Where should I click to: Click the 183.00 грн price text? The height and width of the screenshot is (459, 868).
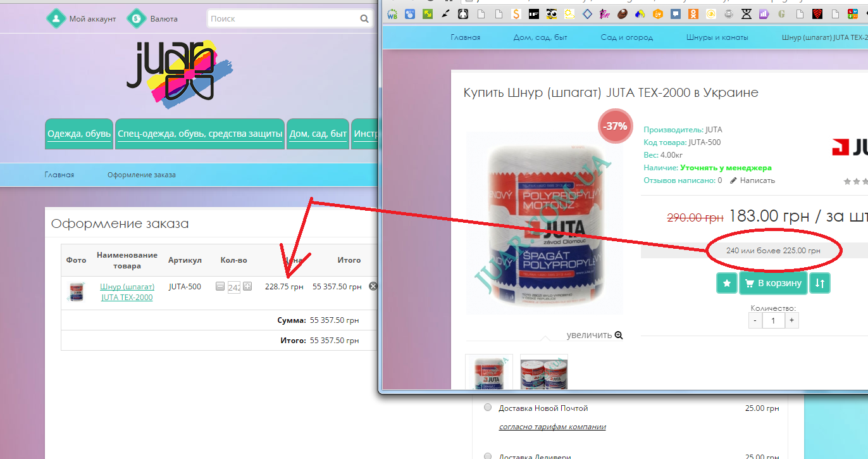769,216
